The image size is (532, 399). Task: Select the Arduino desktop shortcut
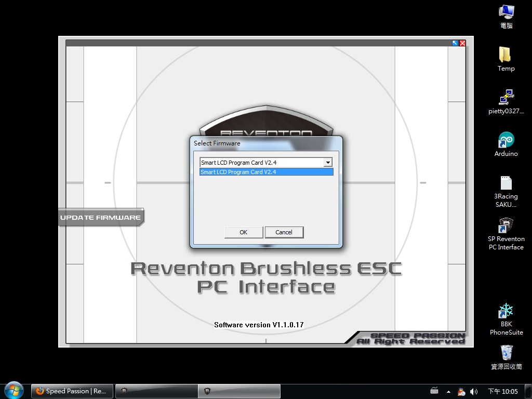click(x=506, y=144)
